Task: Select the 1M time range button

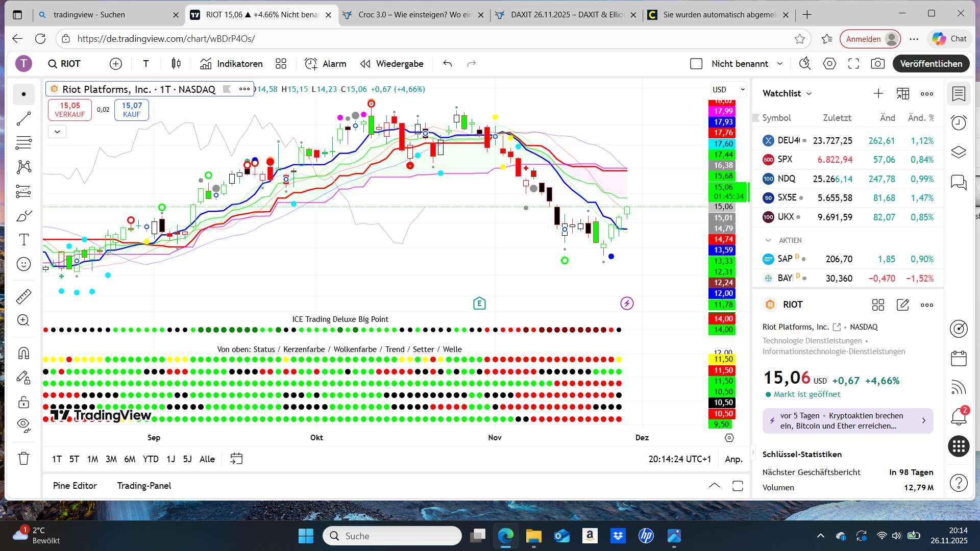Action: coord(92,459)
